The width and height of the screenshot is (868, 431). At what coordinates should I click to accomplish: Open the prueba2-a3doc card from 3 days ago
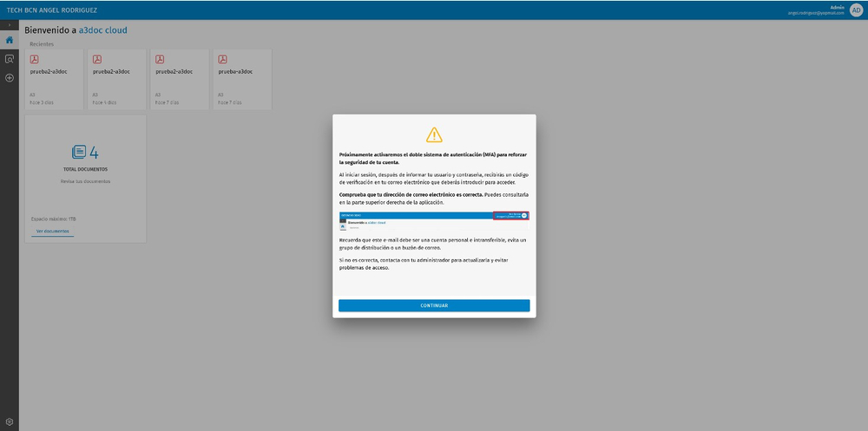tap(54, 79)
